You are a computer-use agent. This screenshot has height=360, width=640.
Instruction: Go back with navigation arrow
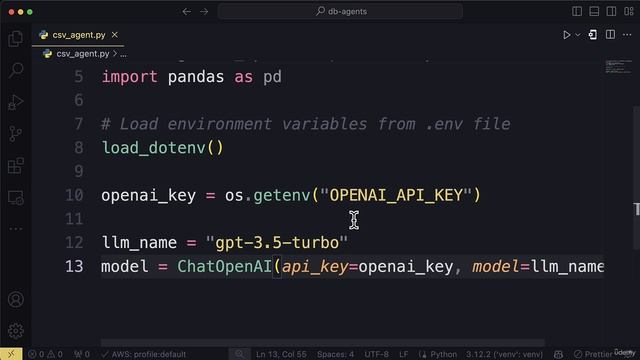187,12
